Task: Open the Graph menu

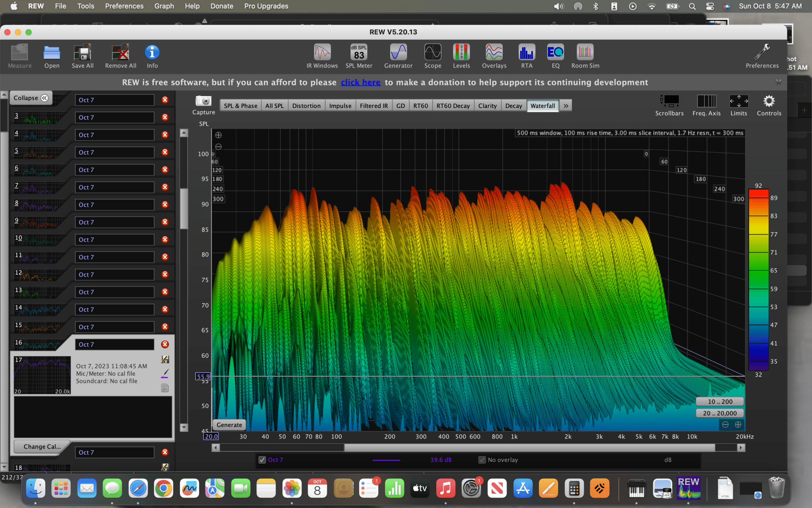Action: coord(164,6)
